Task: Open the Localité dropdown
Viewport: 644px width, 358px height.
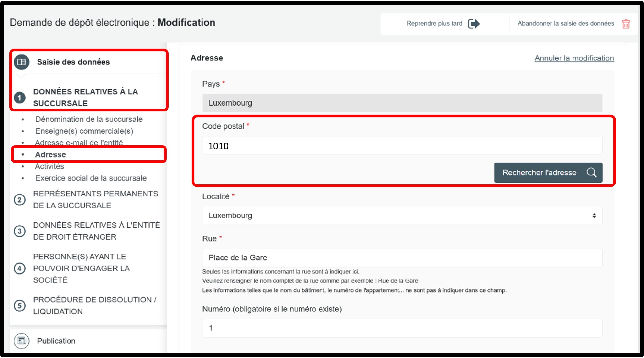Action: pos(402,216)
